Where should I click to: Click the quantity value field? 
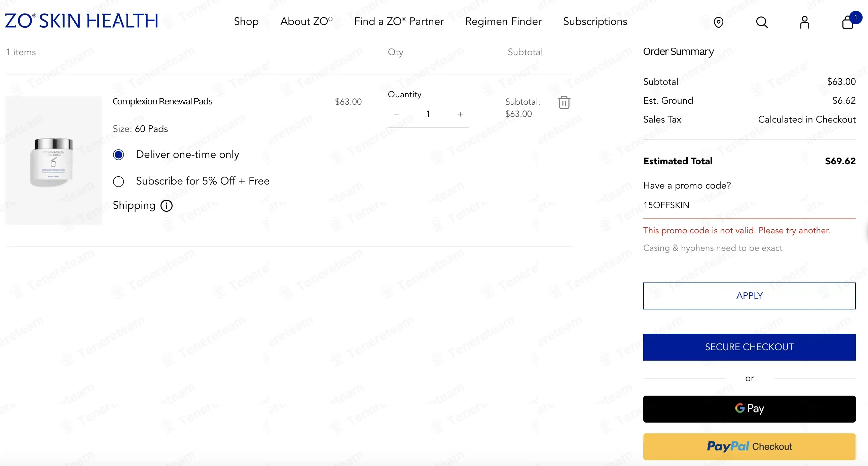coord(428,114)
